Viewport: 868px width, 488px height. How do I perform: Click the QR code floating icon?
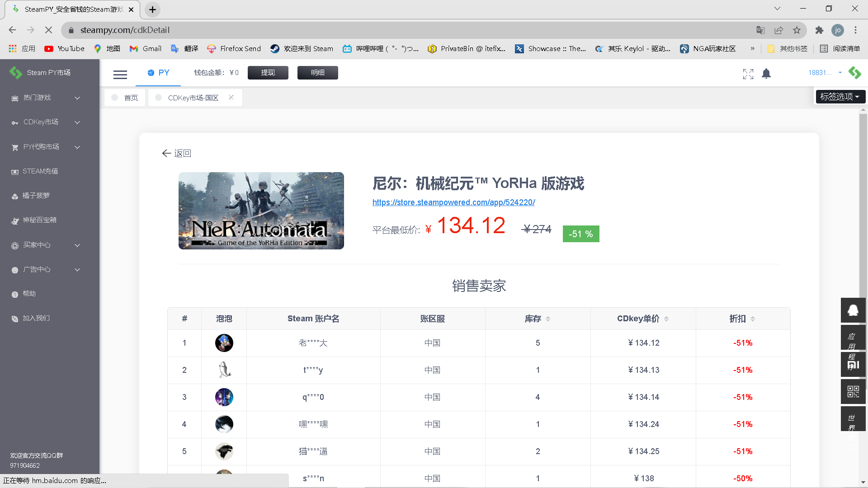pos(853,391)
